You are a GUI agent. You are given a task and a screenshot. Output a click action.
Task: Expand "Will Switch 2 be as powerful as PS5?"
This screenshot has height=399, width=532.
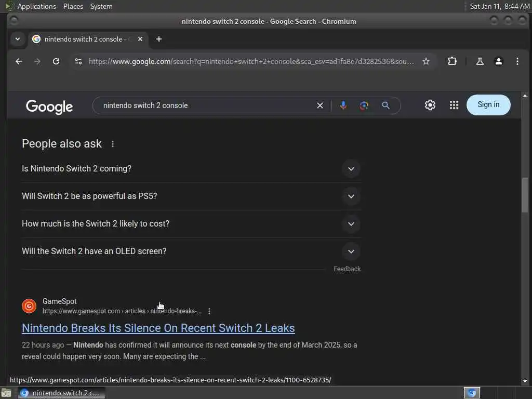191,196
